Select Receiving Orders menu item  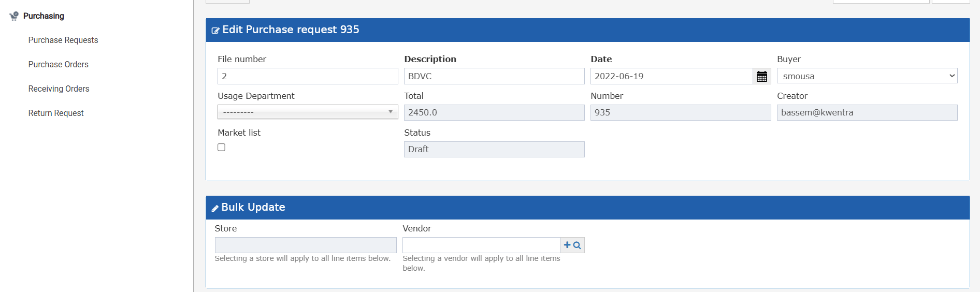coord(59,89)
